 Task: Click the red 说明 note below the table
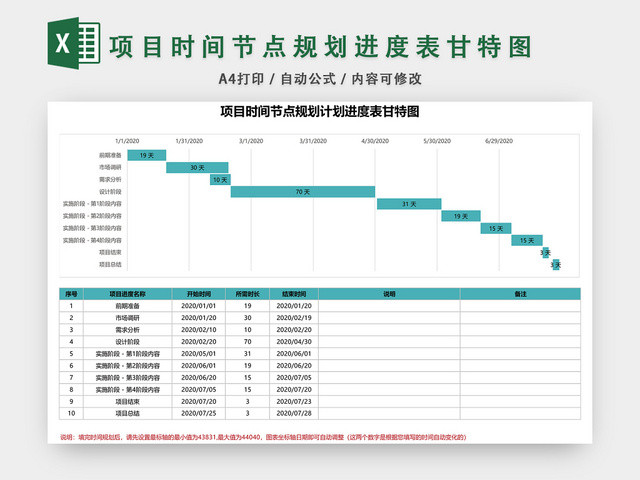click(263, 437)
